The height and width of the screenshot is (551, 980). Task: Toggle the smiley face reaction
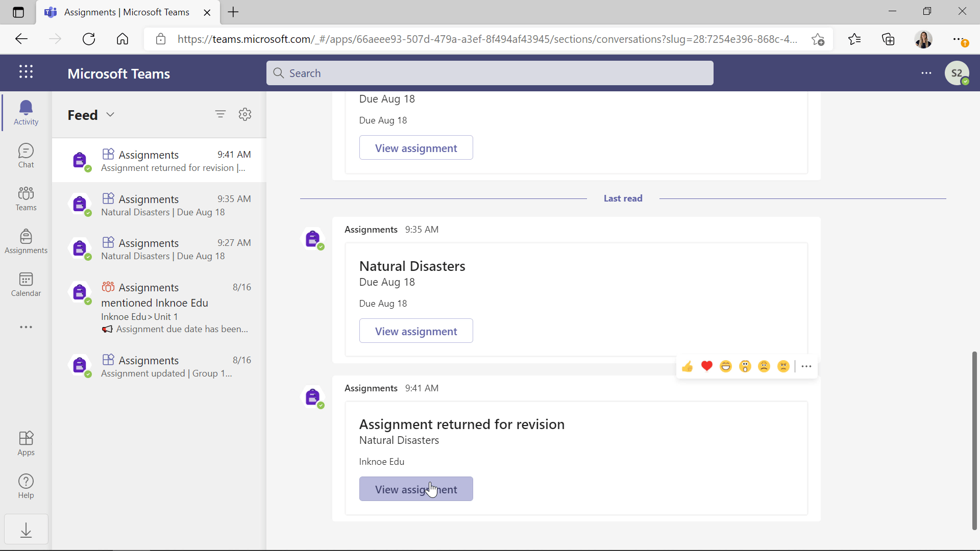pyautogui.click(x=726, y=365)
